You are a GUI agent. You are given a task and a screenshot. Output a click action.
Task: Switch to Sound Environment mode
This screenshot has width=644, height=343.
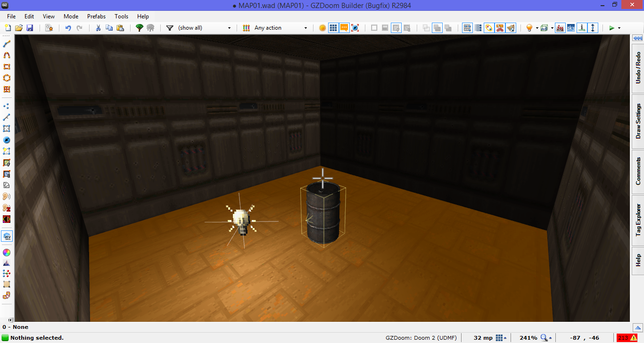click(x=7, y=208)
